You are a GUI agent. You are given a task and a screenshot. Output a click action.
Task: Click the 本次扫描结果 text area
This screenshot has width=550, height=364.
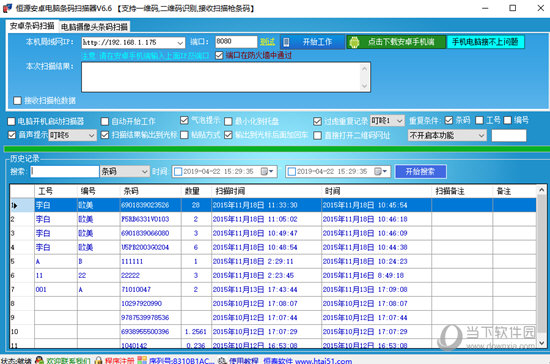pyautogui.click(x=226, y=77)
